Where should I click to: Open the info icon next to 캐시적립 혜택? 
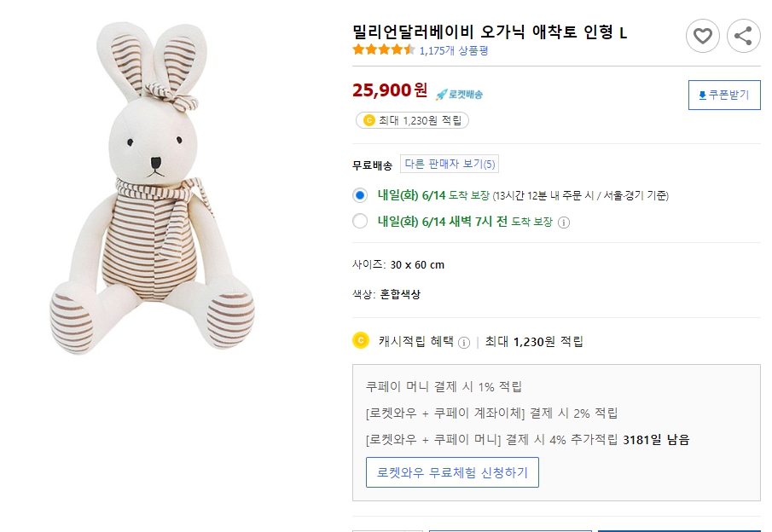click(464, 343)
